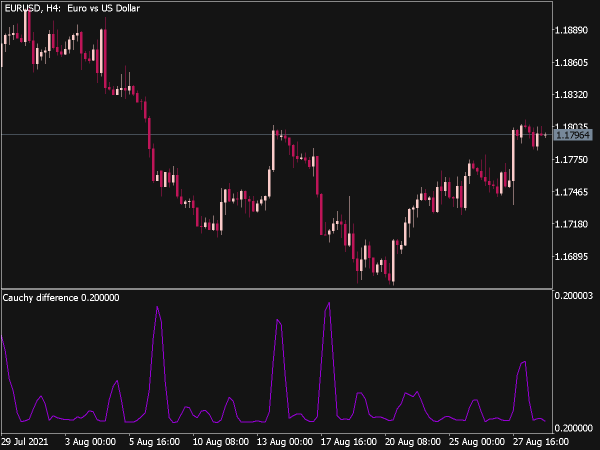This screenshot has width=600, height=450.
Task: Select the 'Cauchy difference 0.200000' indicator label
Action: coord(61,298)
